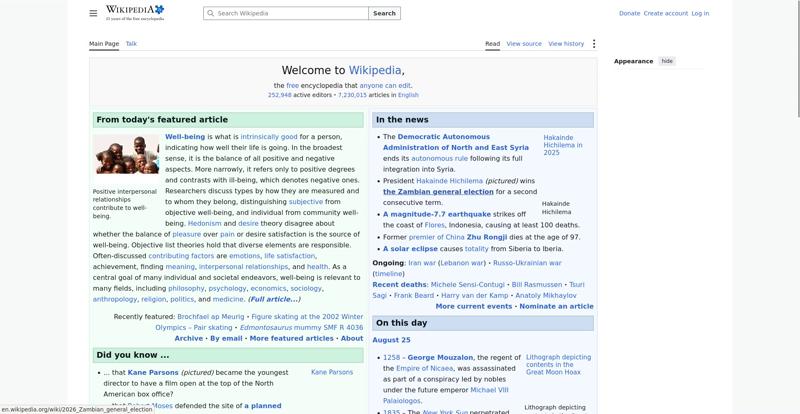
Task: Click the 'totality' link
Action: (477, 249)
